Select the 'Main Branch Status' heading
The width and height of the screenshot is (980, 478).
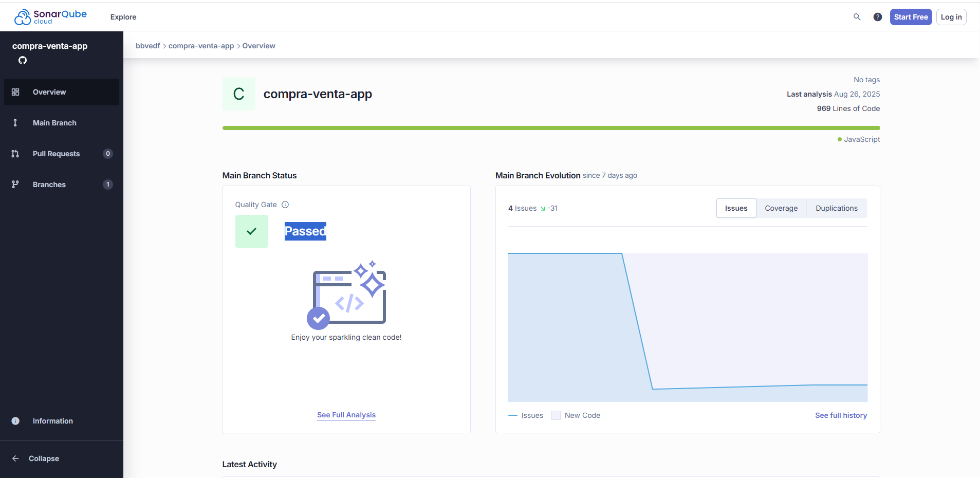pyautogui.click(x=260, y=175)
